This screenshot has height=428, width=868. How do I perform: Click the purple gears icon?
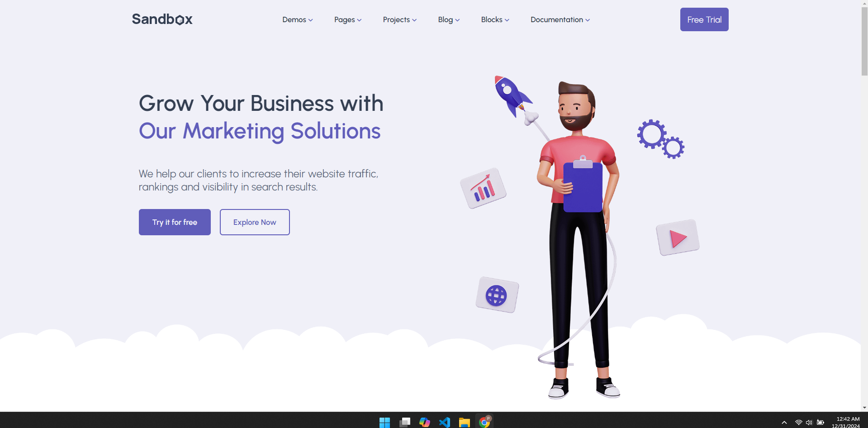click(661, 139)
